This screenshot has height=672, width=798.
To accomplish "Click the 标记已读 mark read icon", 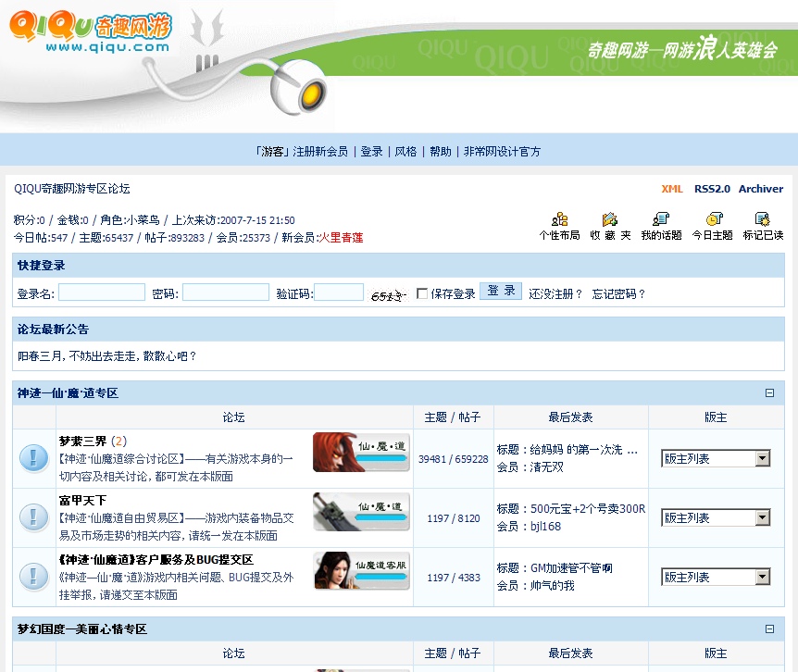I will click(763, 219).
